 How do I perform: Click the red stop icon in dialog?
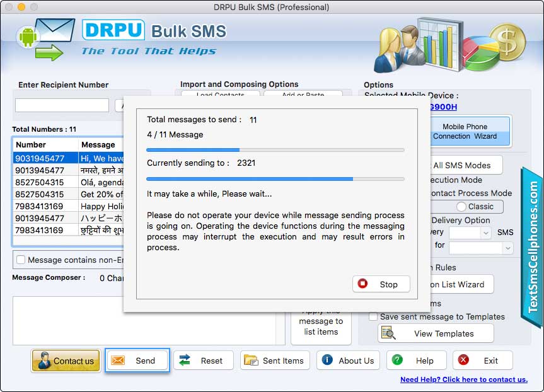point(362,284)
